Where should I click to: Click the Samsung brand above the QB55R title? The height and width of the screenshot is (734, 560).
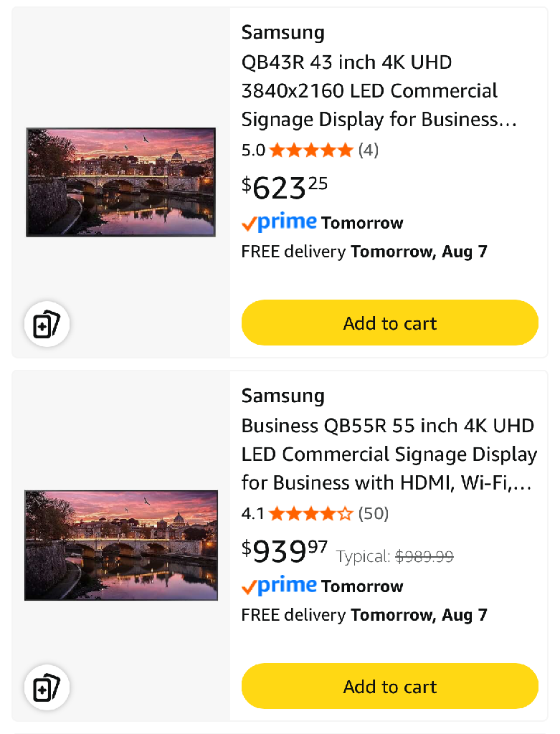click(283, 396)
